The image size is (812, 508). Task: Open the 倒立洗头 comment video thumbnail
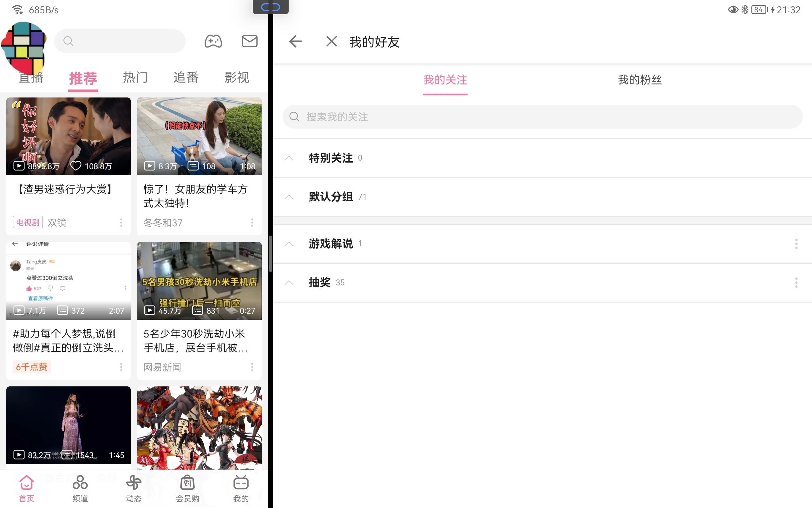coord(69,281)
